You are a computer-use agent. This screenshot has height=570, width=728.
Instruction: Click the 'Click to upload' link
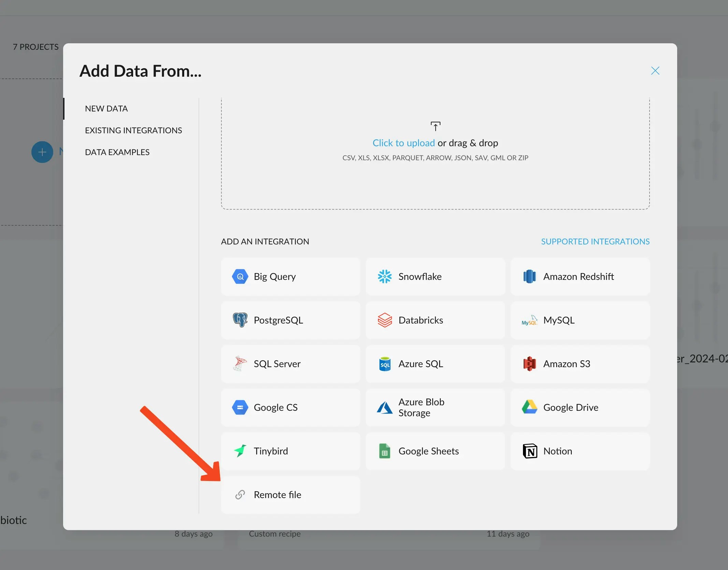coord(403,143)
